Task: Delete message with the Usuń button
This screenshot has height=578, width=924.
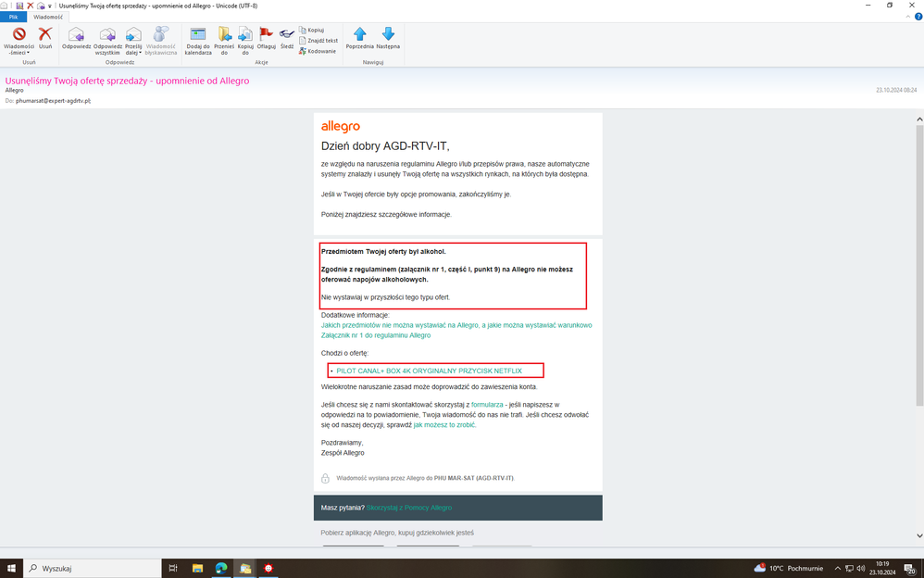Action: point(45,38)
